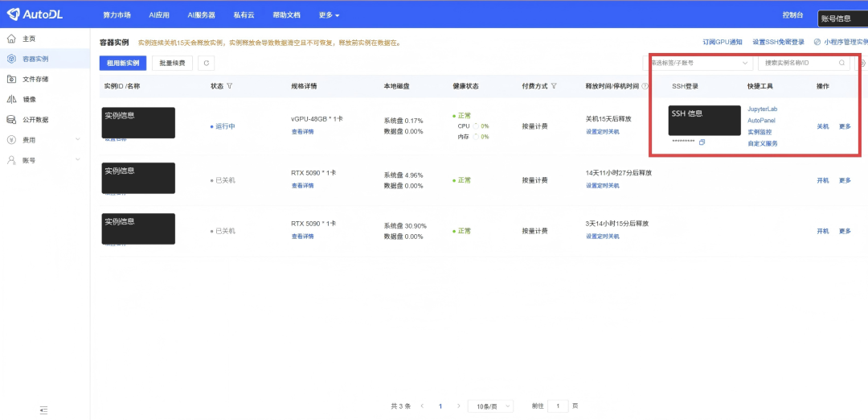Open 实例监控 quick tool
The width and height of the screenshot is (868, 420).
pyautogui.click(x=759, y=132)
